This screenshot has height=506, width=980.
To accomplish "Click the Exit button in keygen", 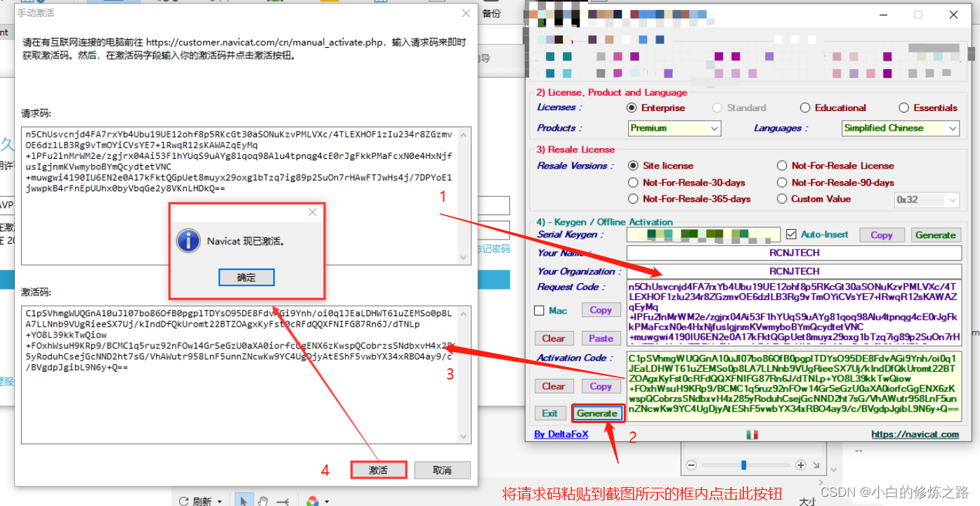I will [550, 413].
